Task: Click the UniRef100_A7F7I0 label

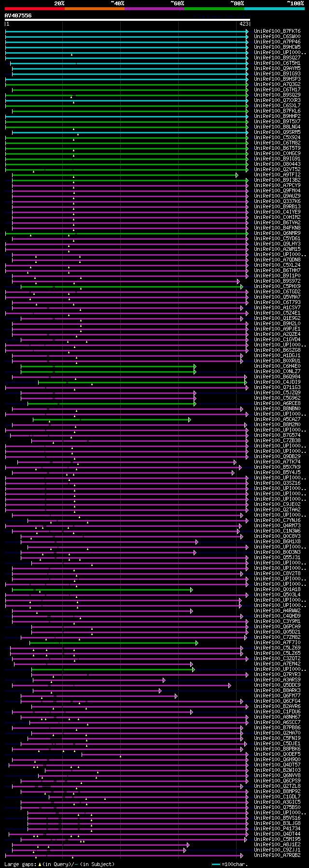Action: (277, 642)
